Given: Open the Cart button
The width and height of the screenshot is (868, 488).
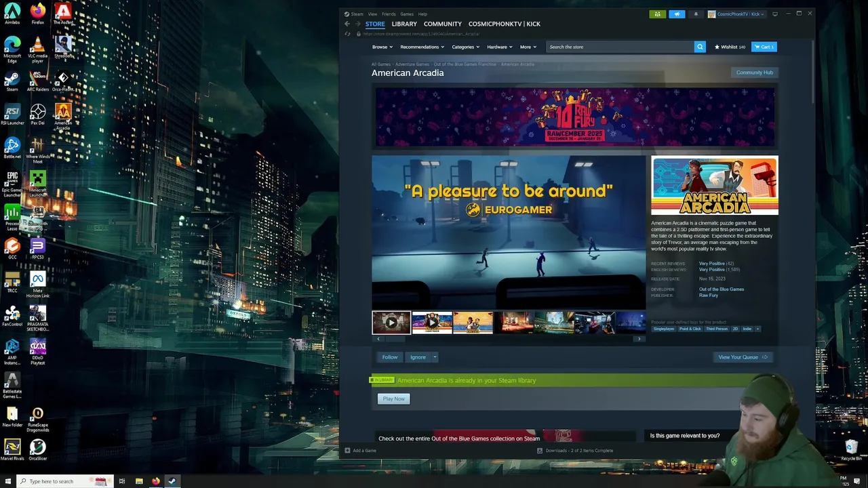Looking at the screenshot, I should (764, 47).
